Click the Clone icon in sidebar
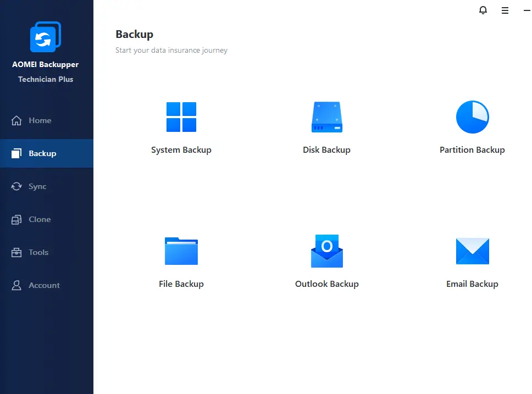Image resolution: width=532 pixels, height=394 pixels. click(x=16, y=219)
